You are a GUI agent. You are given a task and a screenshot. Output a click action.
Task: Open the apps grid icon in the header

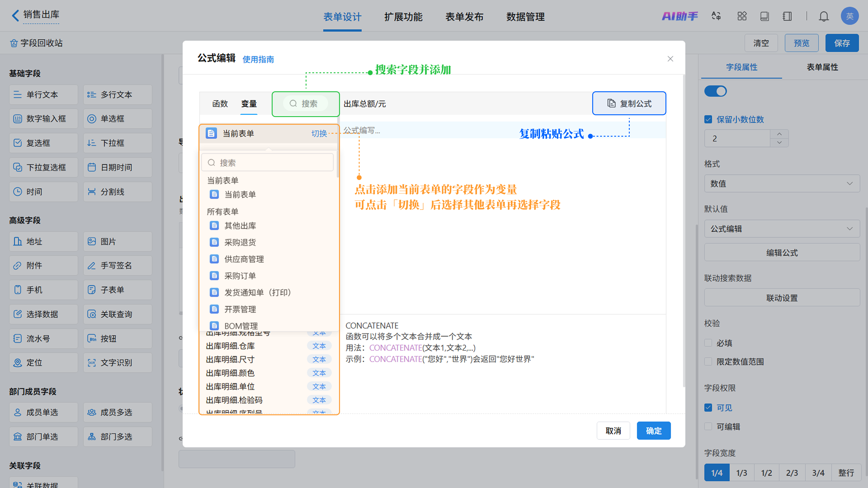point(742,16)
